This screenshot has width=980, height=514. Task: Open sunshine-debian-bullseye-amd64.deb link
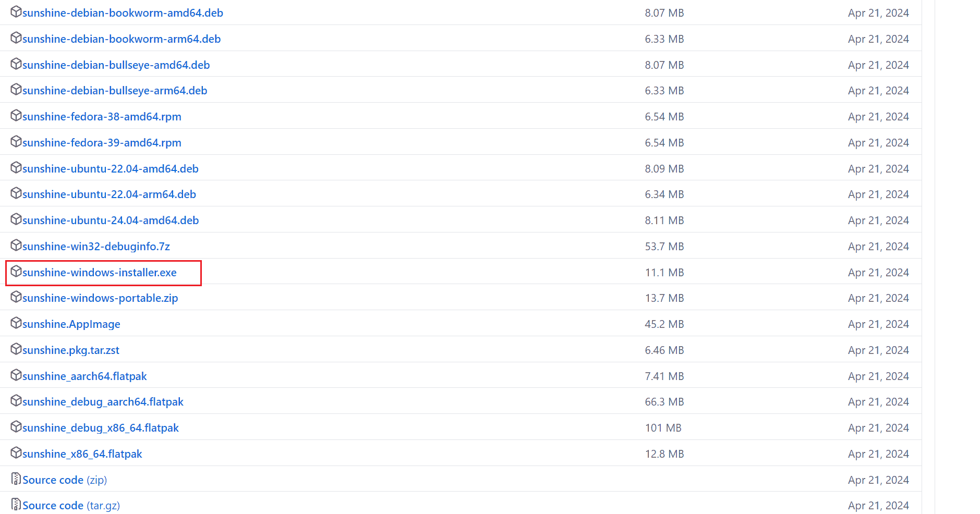[116, 65]
